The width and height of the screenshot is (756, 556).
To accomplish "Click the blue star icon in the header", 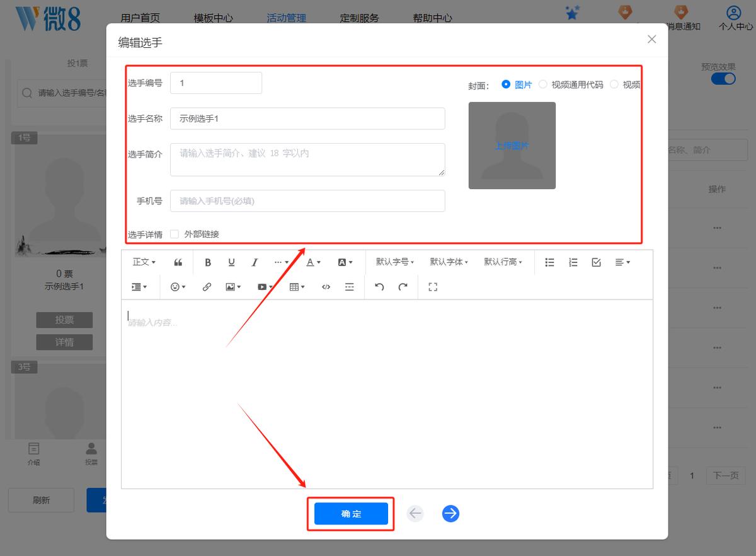I will 572,13.
